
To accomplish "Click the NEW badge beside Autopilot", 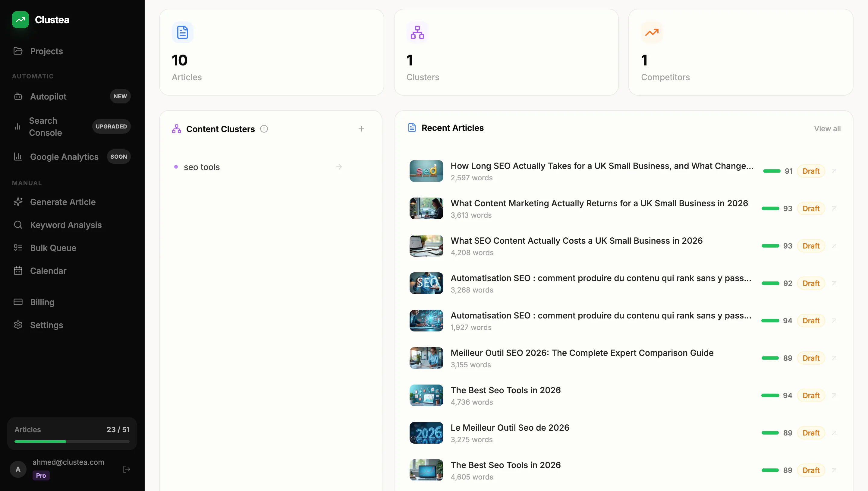I will (120, 97).
